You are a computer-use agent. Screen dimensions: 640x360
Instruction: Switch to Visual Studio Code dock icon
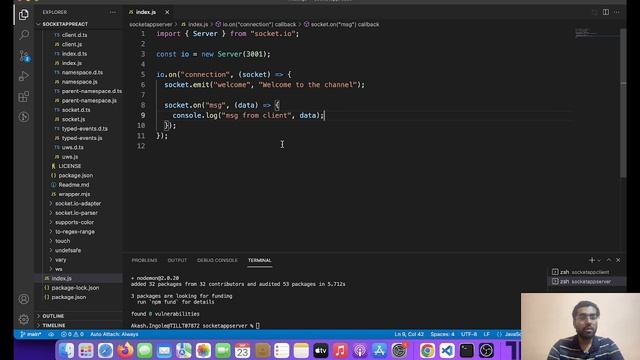447,350
